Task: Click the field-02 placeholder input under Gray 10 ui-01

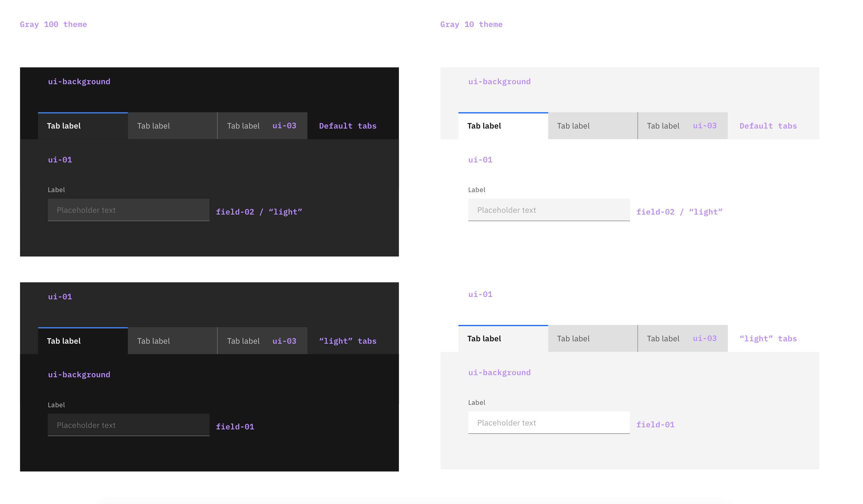Action: (x=548, y=210)
